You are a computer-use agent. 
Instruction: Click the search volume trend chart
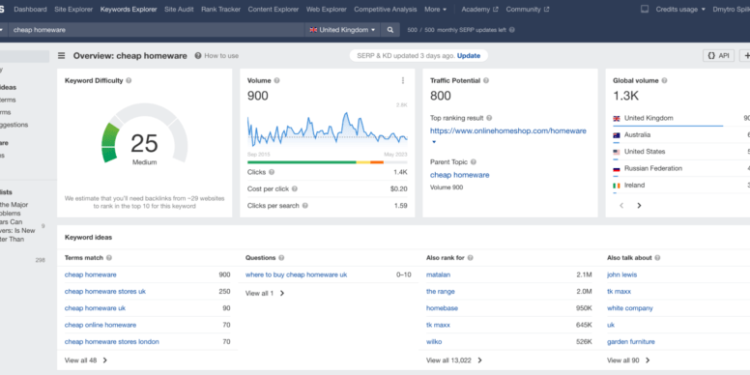coord(327,129)
